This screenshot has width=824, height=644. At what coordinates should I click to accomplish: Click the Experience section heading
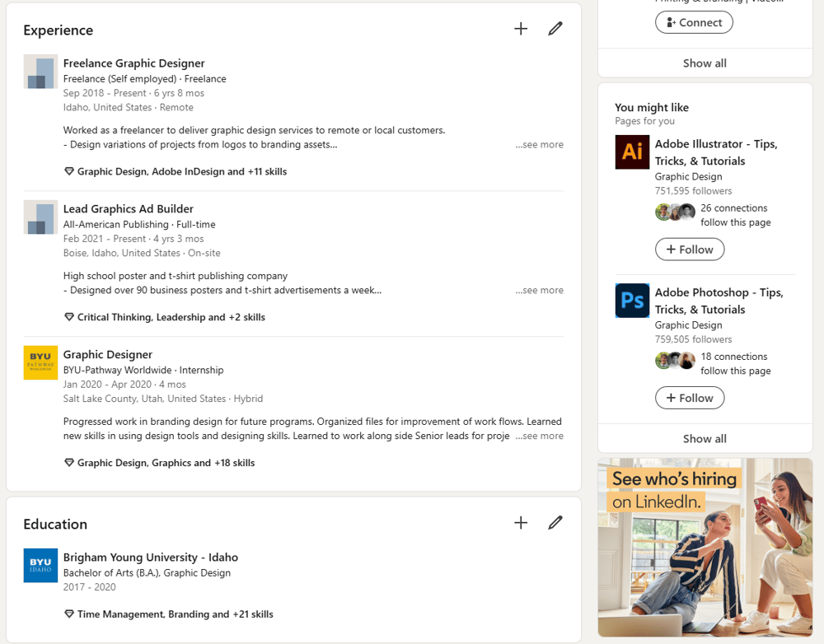pos(59,30)
